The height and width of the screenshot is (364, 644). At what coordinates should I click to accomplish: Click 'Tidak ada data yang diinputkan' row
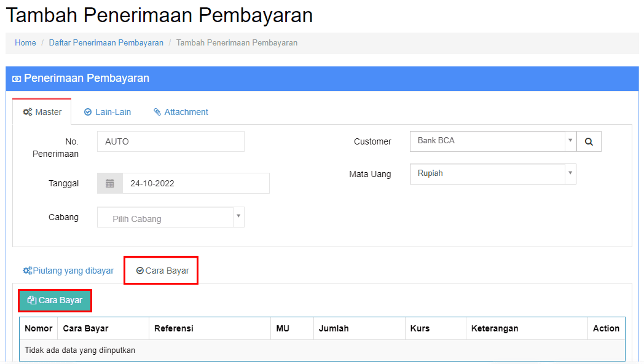[x=322, y=350]
